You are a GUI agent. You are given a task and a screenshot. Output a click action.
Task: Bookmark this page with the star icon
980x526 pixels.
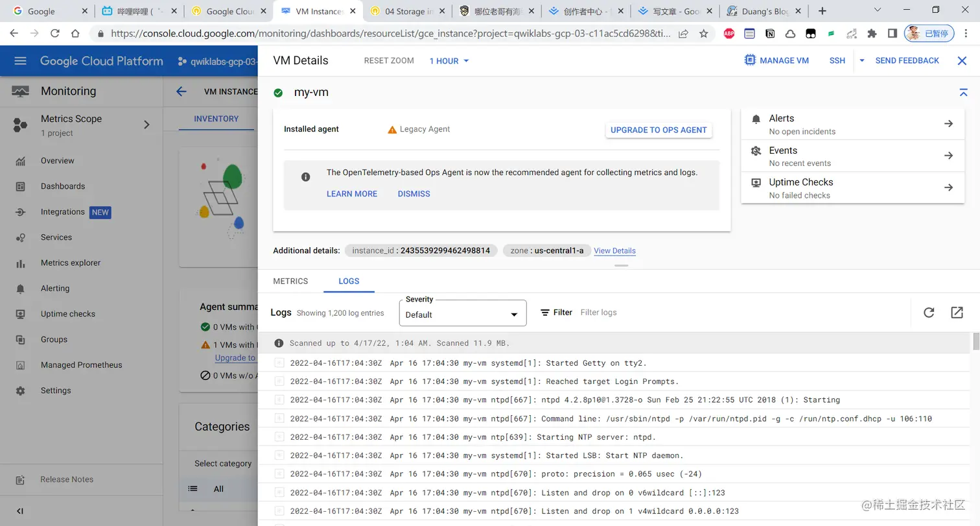(703, 34)
